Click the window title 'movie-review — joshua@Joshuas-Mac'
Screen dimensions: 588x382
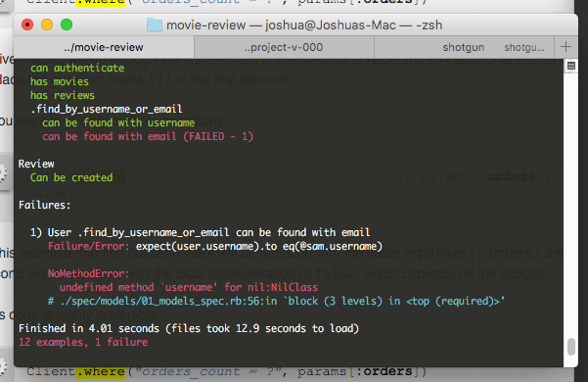[281, 25]
